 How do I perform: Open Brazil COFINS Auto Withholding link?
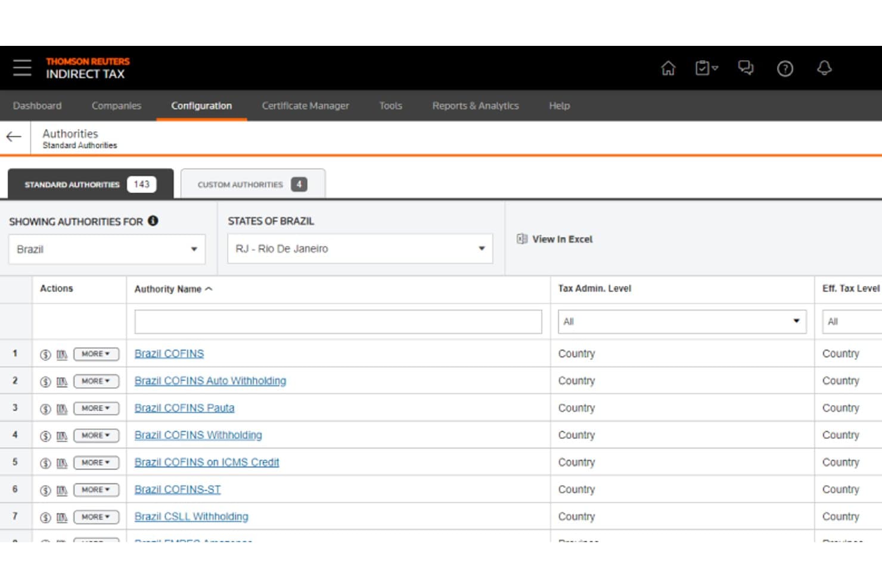pos(210,381)
